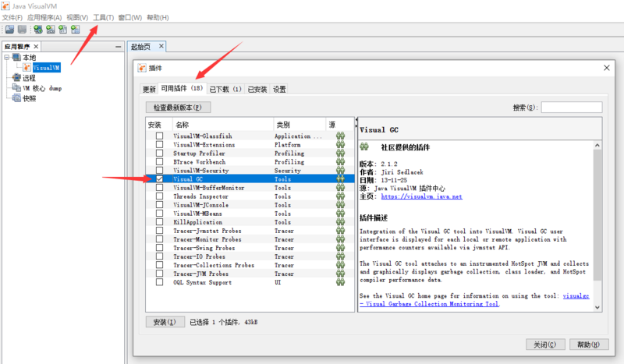The height and width of the screenshot is (364, 624).
Task: Sort plugins by Source (源) column
Action: (339, 125)
